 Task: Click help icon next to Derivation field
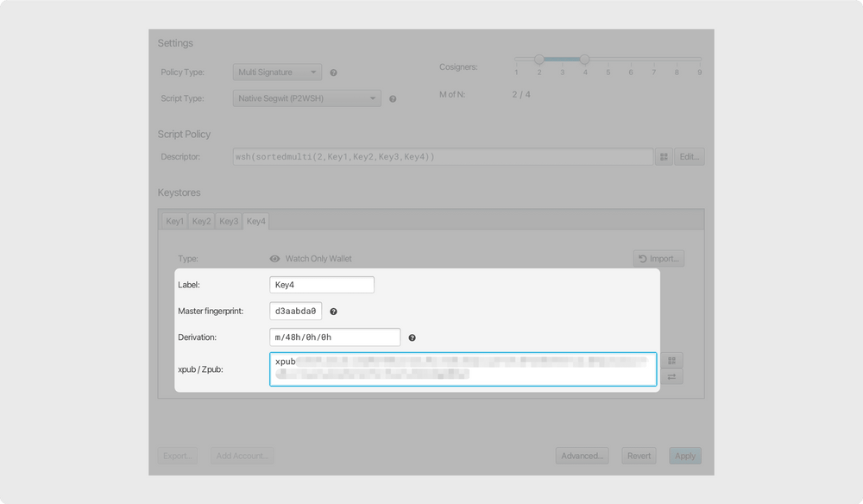tap(412, 337)
